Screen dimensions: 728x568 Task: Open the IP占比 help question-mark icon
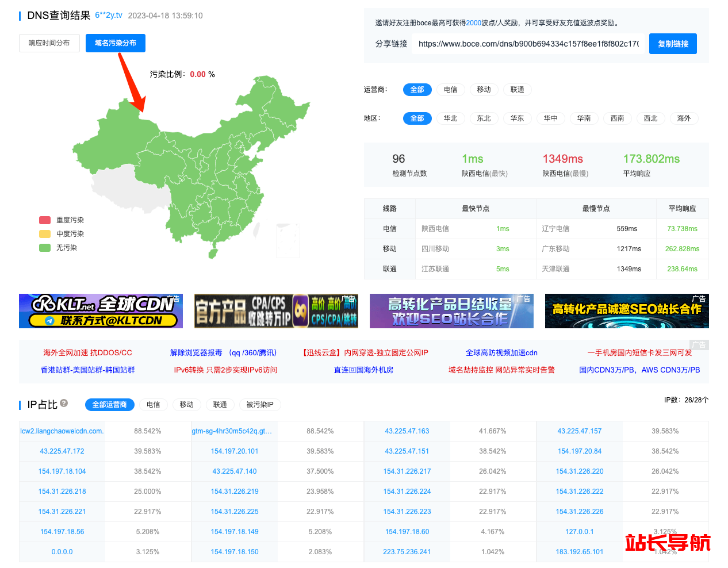click(64, 404)
